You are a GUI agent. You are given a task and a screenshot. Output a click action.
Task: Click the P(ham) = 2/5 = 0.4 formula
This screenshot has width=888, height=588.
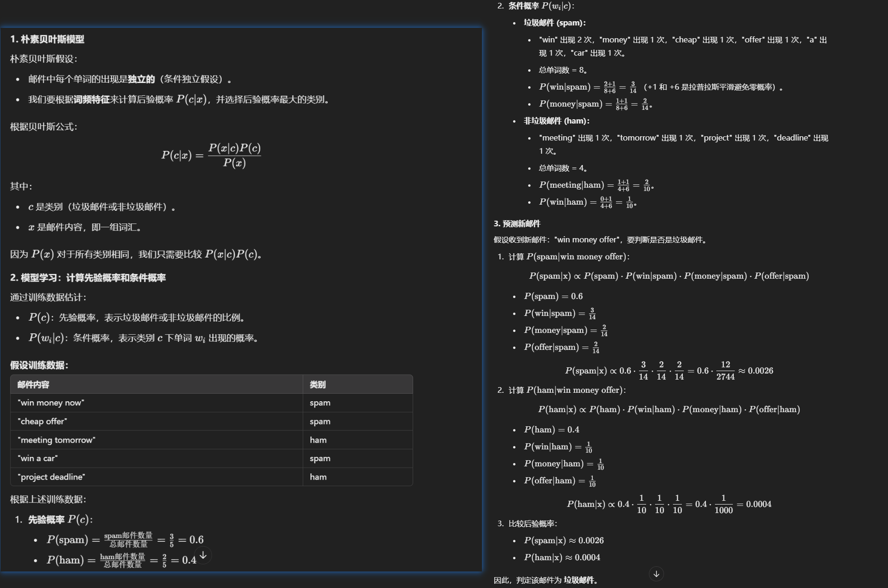pyautogui.click(x=121, y=560)
